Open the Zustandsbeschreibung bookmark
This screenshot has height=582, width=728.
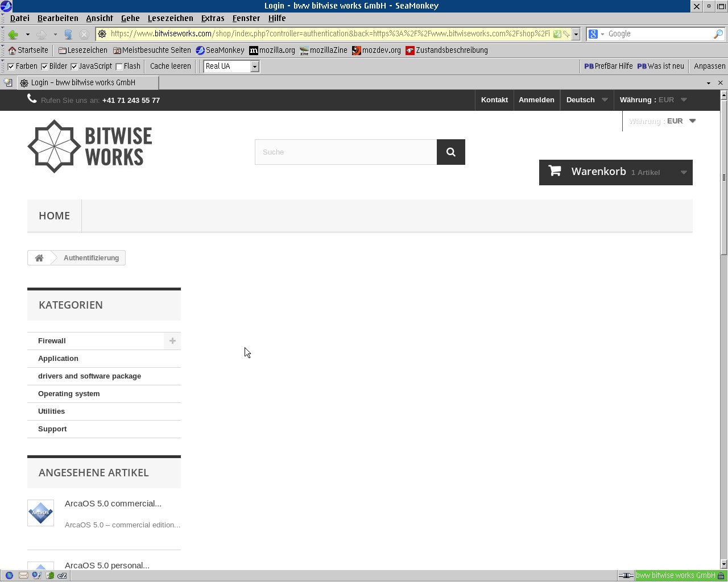point(447,50)
